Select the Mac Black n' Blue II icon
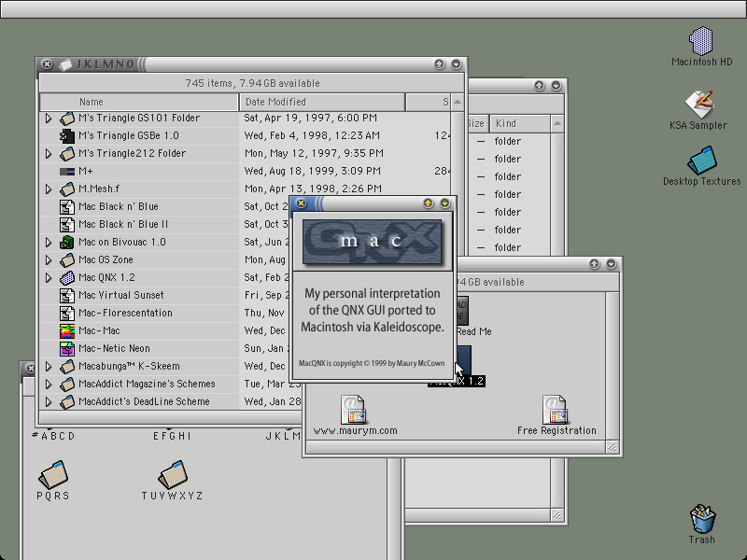 pos(67,224)
